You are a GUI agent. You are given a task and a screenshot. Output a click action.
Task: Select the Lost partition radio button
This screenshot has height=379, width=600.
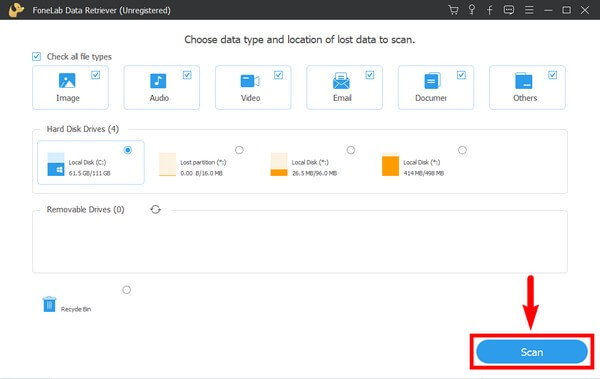[239, 150]
